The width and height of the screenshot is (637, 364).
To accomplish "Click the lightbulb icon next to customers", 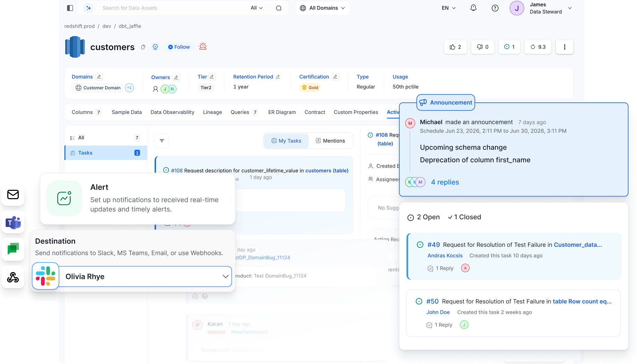I will pos(156,47).
